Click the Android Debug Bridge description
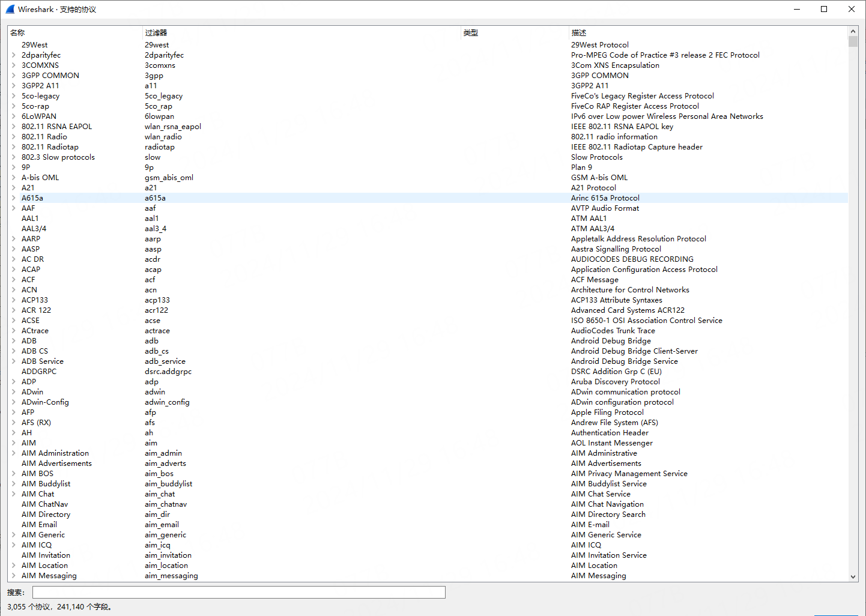The image size is (866, 616). (611, 341)
